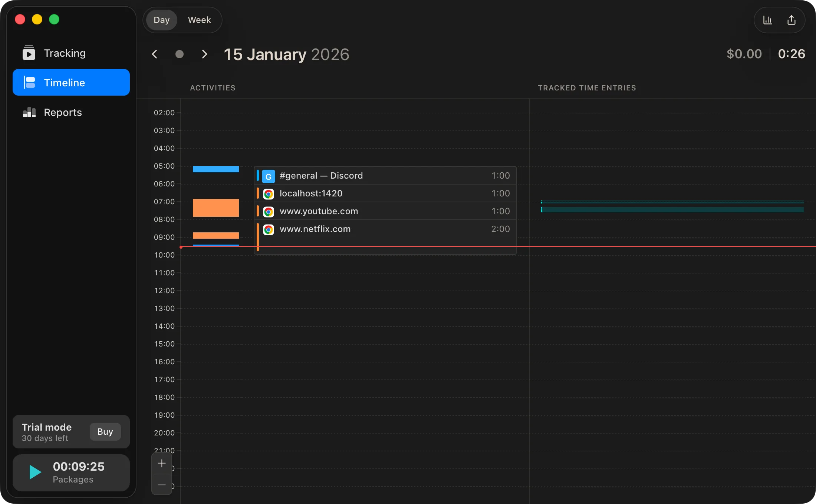The width and height of the screenshot is (816, 504).
Task: Click the 2:00 duration for netflix
Action: (x=501, y=229)
